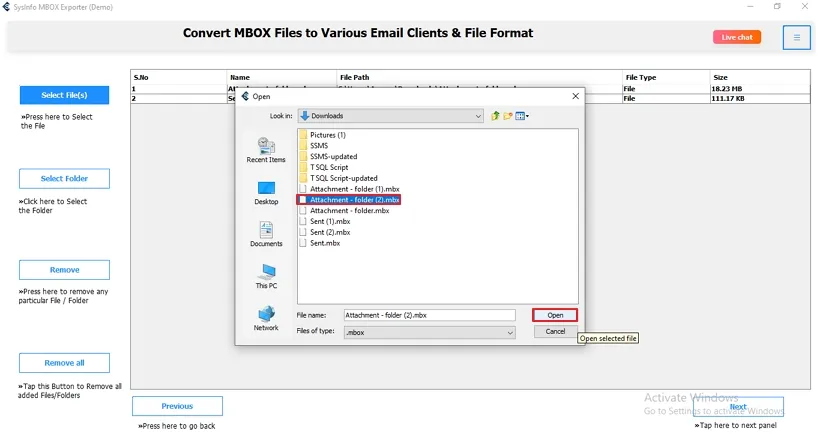Go to Network shortcut

pyautogui.click(x=266, y=318)
